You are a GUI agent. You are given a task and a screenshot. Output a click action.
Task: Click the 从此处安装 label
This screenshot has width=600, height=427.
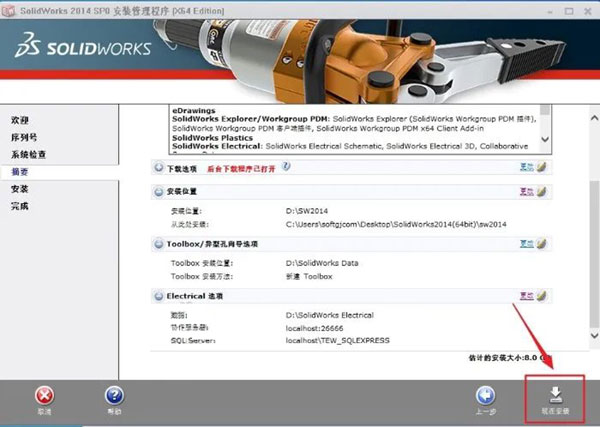[189, 224]
